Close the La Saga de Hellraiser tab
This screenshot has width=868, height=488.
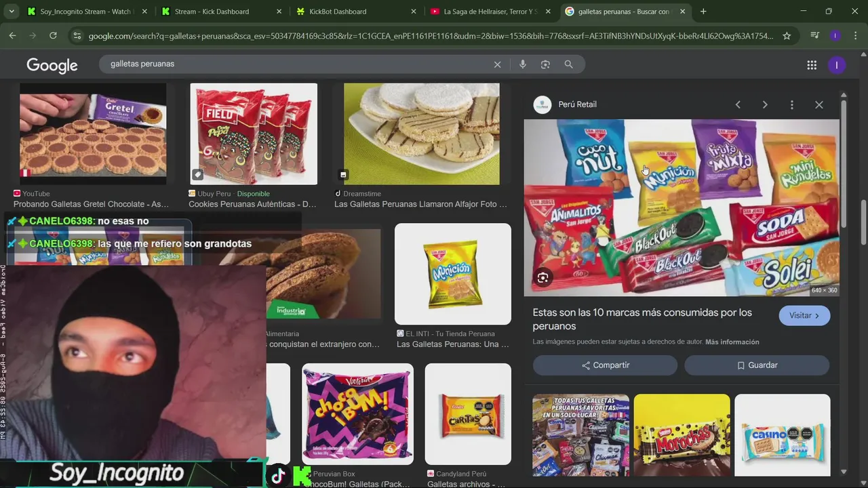tap(548, 12)
